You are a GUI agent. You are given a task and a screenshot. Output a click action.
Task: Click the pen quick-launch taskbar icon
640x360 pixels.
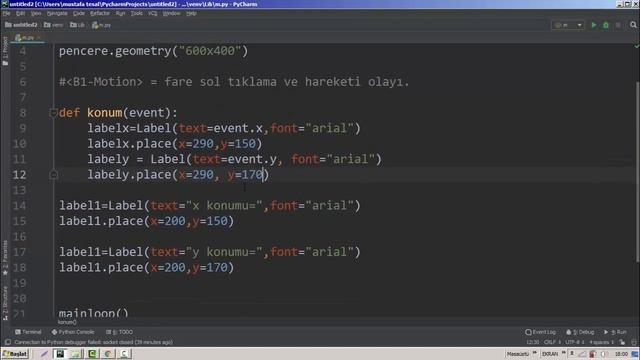click(x=44, y=353)
